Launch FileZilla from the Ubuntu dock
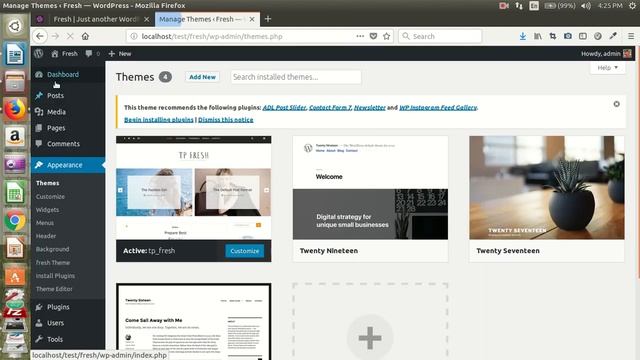Screen dimensions: 640x360 15,312
